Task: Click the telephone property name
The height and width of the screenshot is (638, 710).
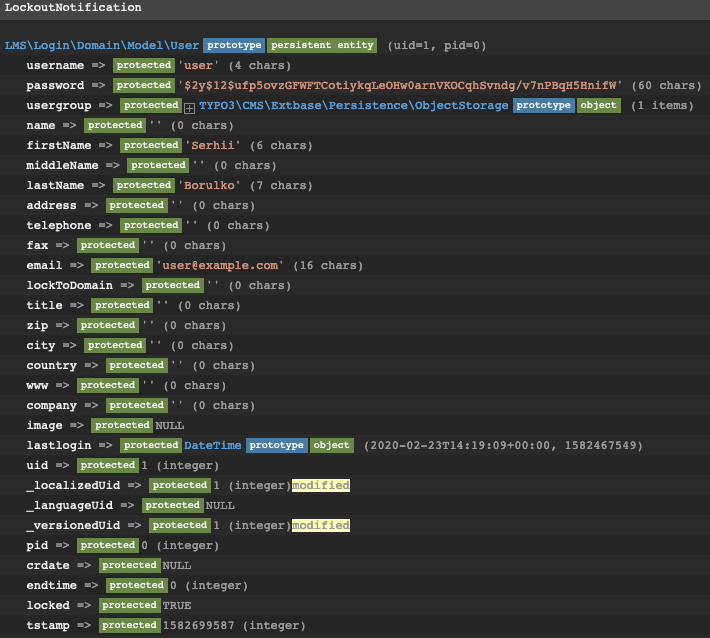Action: click(x=59, y=225)
